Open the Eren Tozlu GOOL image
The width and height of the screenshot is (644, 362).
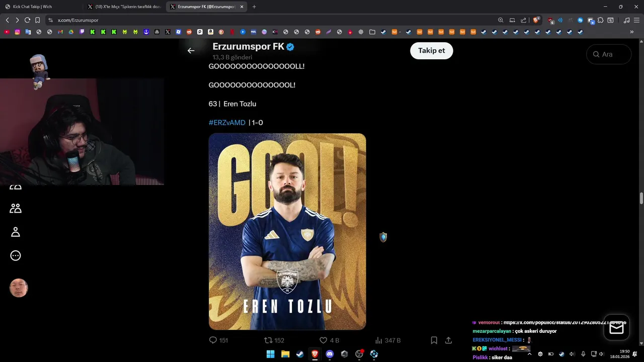coord(287,231)
